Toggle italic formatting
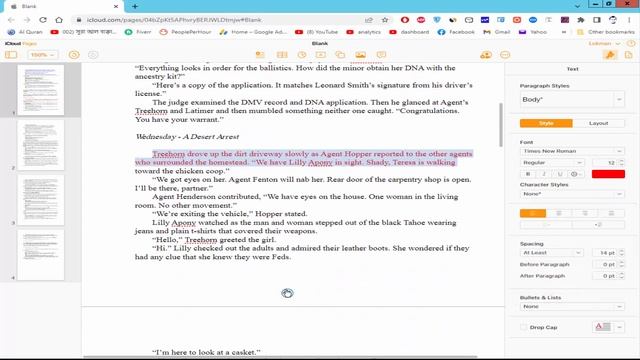 click(x=544, y=174)
